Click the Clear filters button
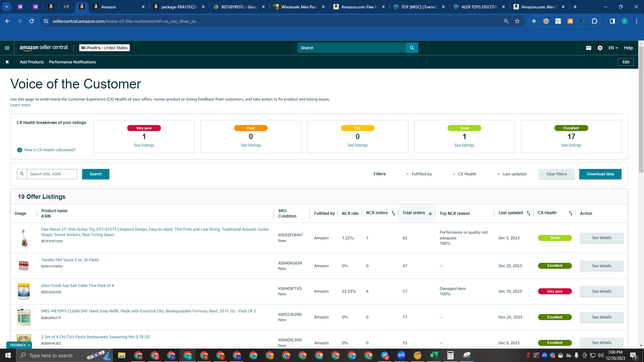Viewport: 644px width, 362px height. [x=556, y=174]
